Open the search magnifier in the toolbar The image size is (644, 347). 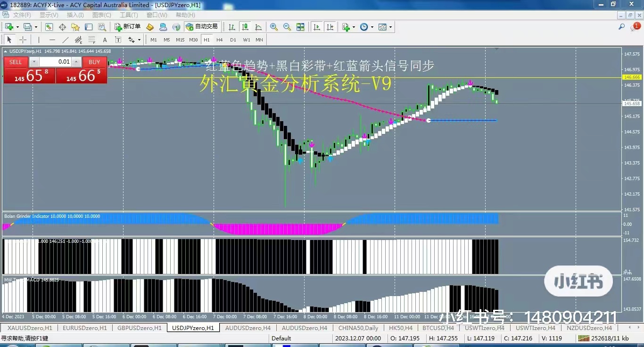pos(622,27)
